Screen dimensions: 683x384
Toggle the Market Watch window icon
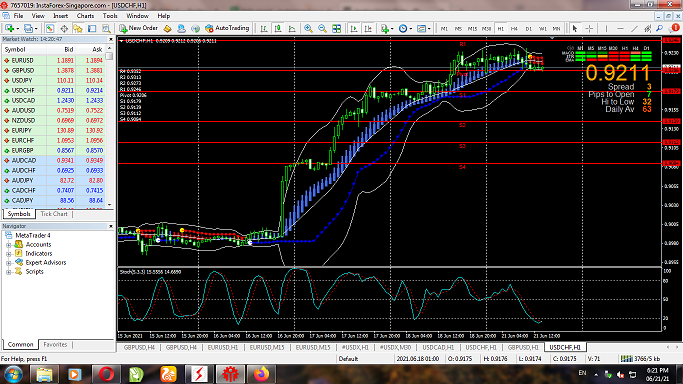coord(50,28)
